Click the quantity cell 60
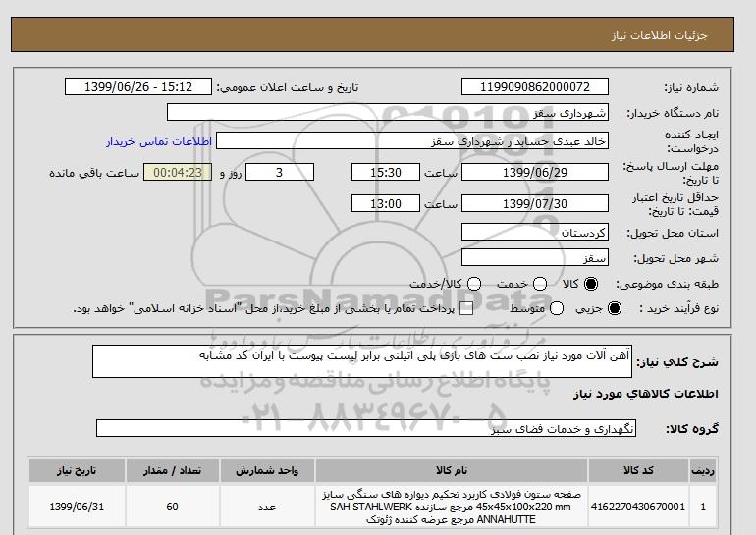756x535 pixels. [172, 507]
